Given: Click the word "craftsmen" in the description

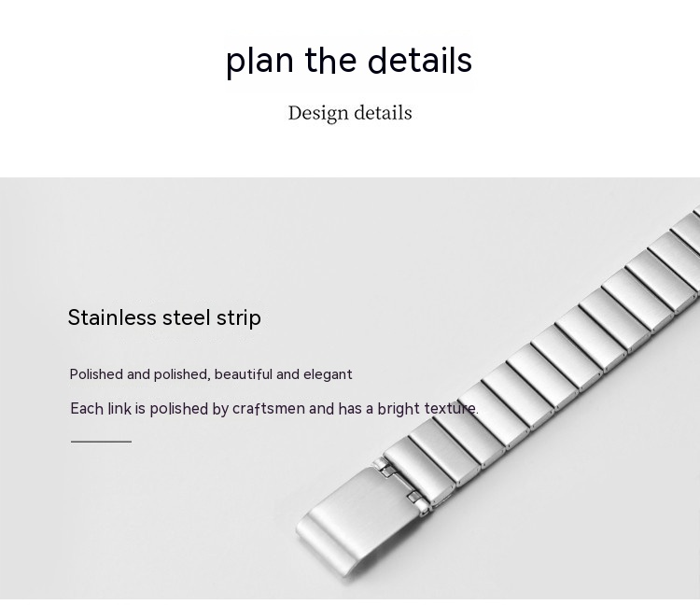Looking at the screenshot, I should point(269,409).
